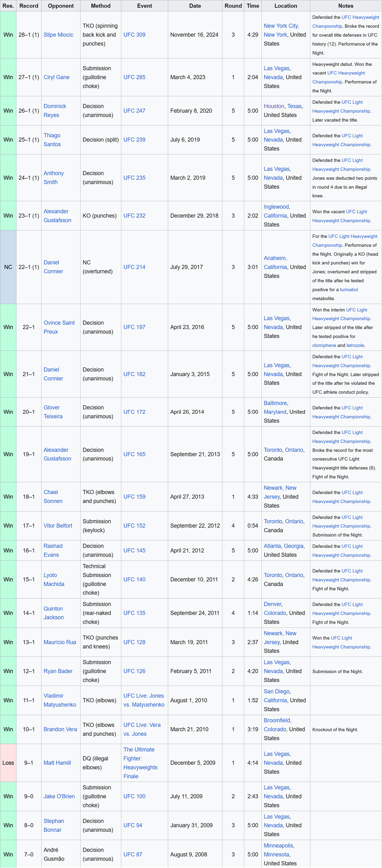This screenshot has width=382, height=868.
Task: Open the Ciryl Gane fighter page
Action: pyautogui.click(x=57, y=77)
